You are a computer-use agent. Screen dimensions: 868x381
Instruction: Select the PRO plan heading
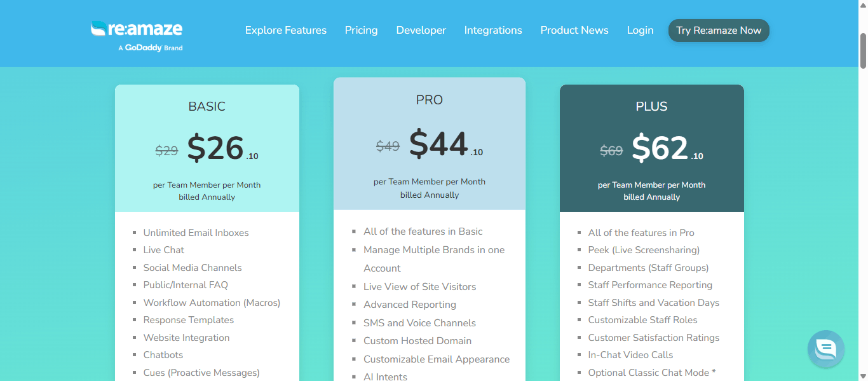[430, 100]
